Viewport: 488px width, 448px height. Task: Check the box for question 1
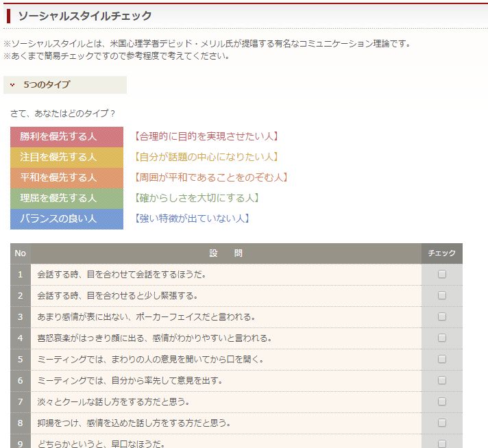441,274
